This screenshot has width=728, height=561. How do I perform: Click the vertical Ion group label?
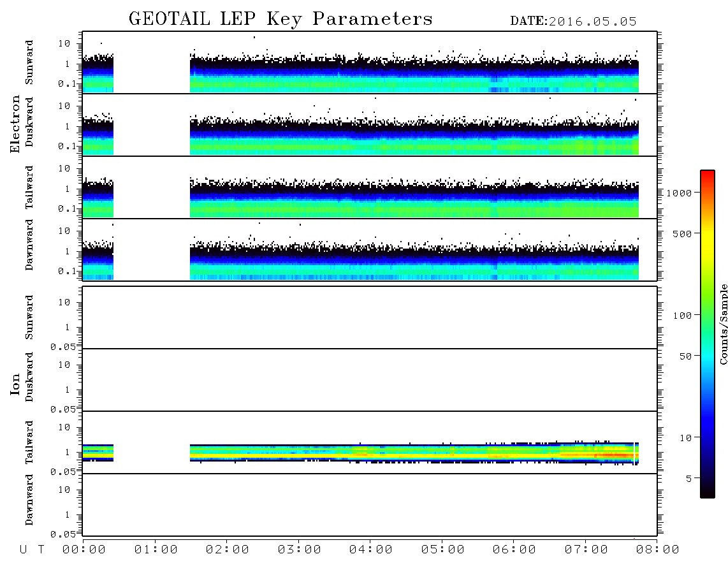[x=15, y=384]
